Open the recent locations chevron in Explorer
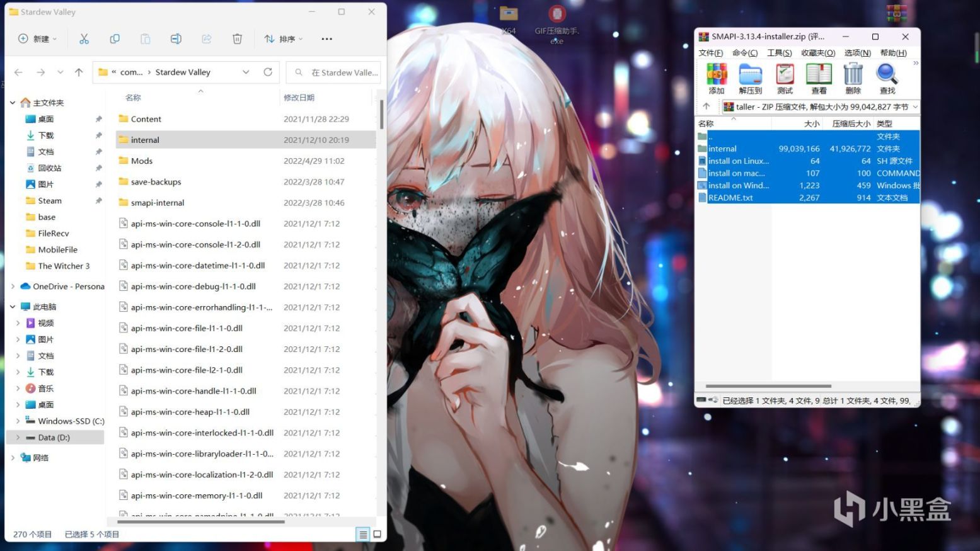 coord(61,72)
